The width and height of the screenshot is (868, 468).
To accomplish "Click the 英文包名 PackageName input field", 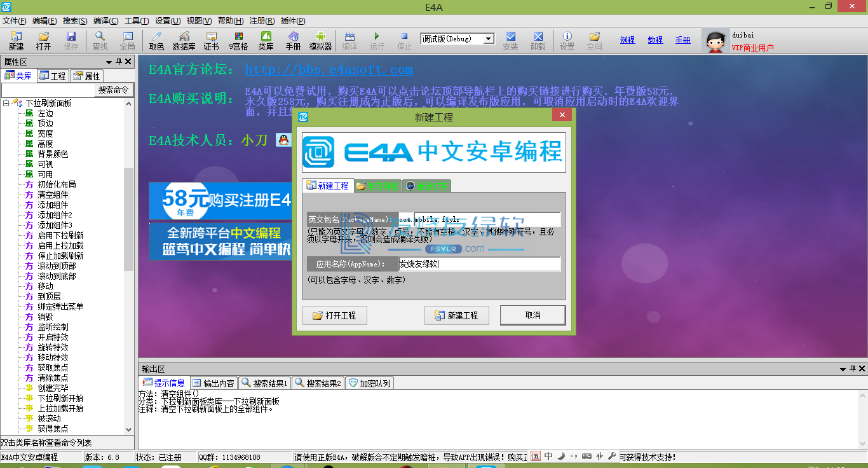I will pos(480,219).
